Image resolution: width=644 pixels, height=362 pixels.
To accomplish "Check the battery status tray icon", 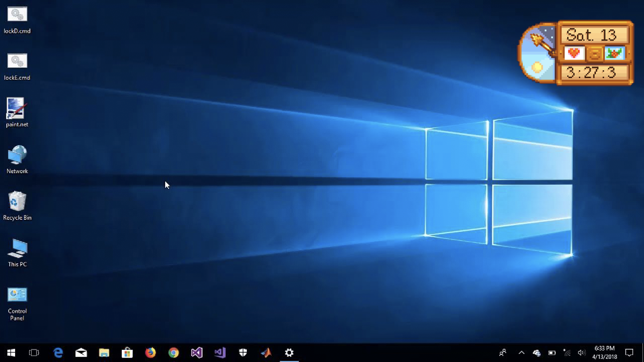I will click(x=552, y=353).
